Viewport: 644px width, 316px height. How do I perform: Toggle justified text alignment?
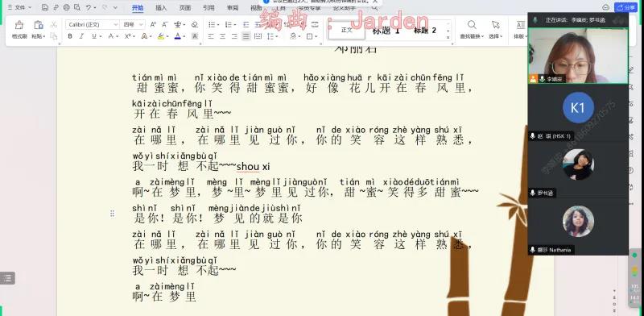tap(246, 36)
